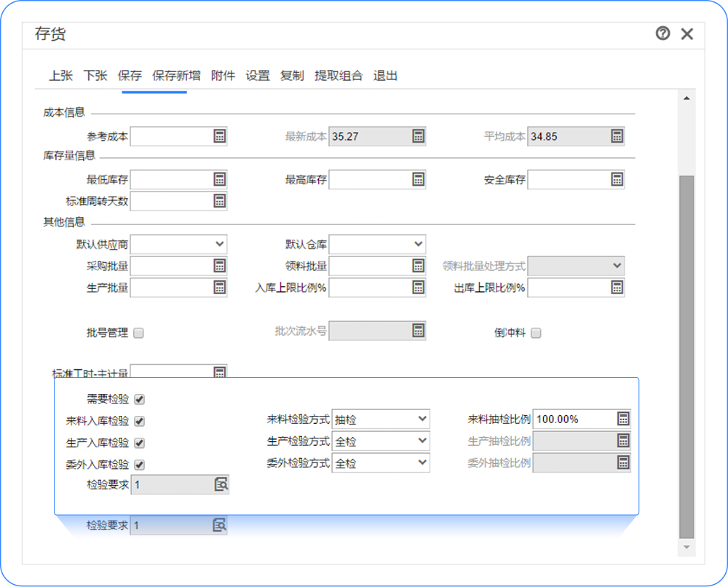Image resolution: width=728 pixels, height=587 pixels.
Task: Click calculator icon in 采购批量 field
Action: point(219,266)
